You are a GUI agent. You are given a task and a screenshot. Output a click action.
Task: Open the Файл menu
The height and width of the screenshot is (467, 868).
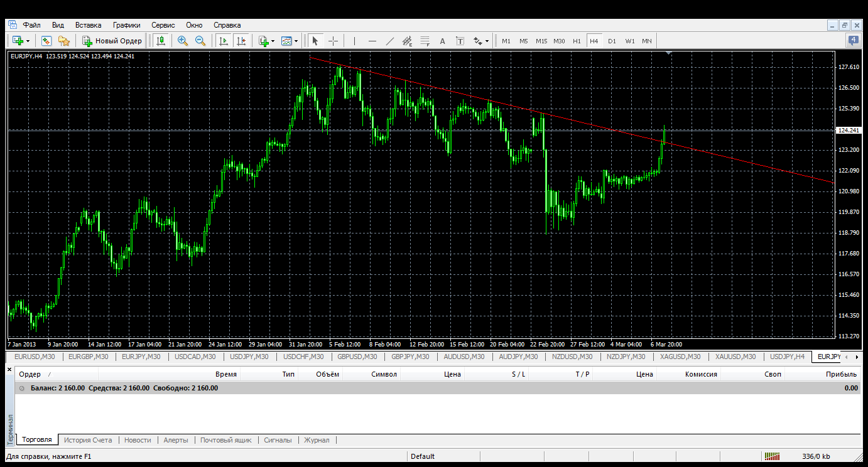coord(32,25)
